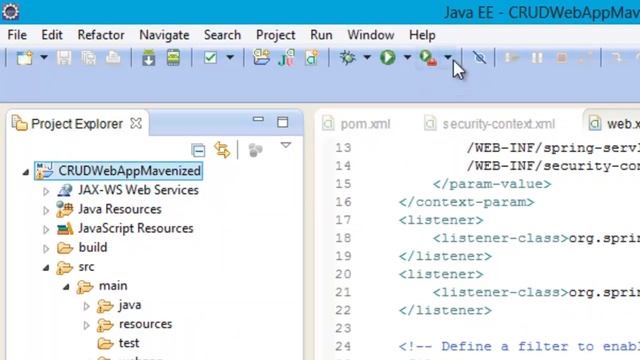Close the Project Explorer view
Viewport: 640px width, 360px height.
(x=136, y=123)
